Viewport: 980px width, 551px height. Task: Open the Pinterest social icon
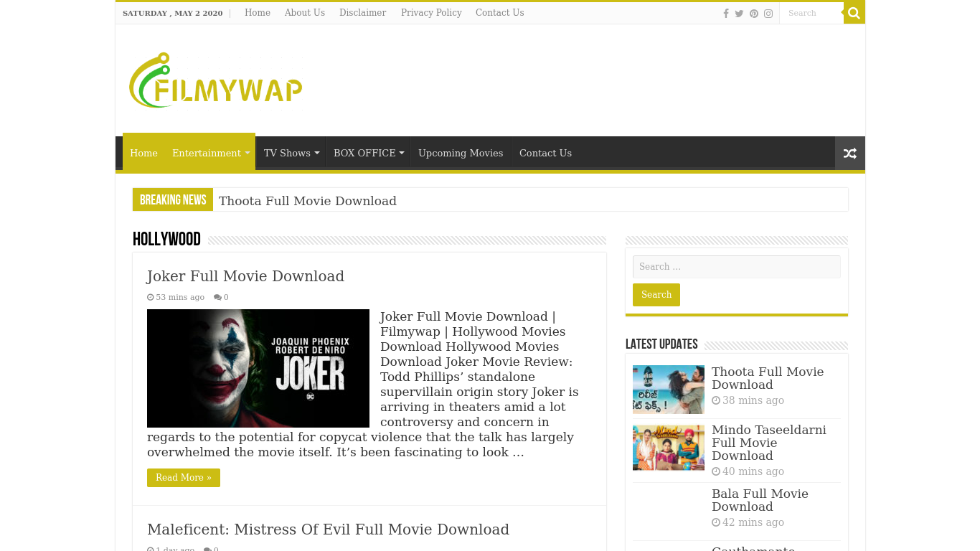pos(754,14)
